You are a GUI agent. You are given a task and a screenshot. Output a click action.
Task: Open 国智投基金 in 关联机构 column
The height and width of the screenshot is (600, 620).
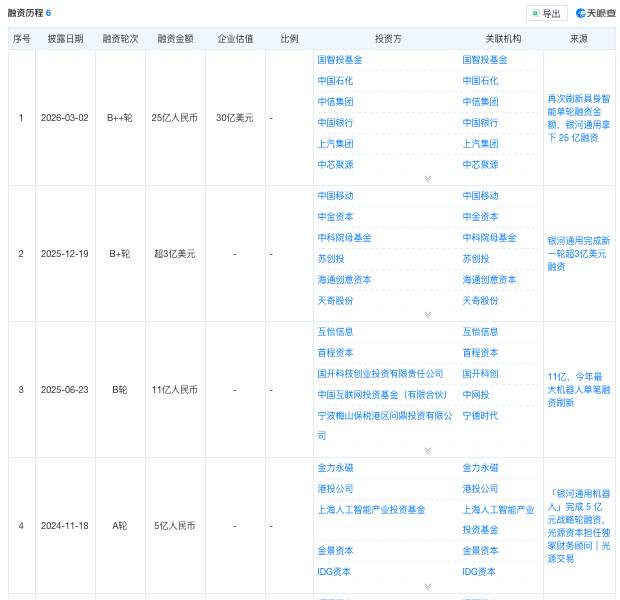click(485, 60)
